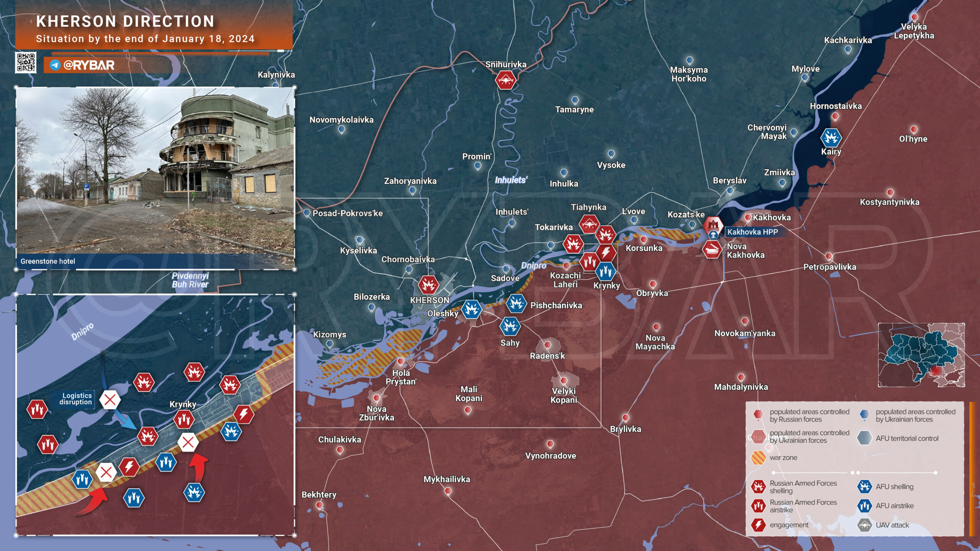Click the Greenstone hotel photo
The height and width of the screenshot is (551, 980).
pos(155,170)
